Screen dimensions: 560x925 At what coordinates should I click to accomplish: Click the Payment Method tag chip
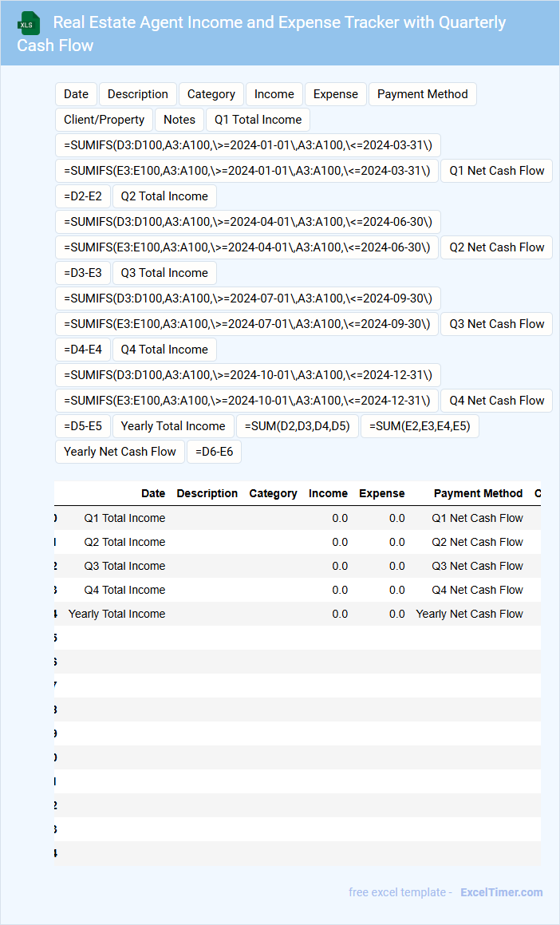423,94
